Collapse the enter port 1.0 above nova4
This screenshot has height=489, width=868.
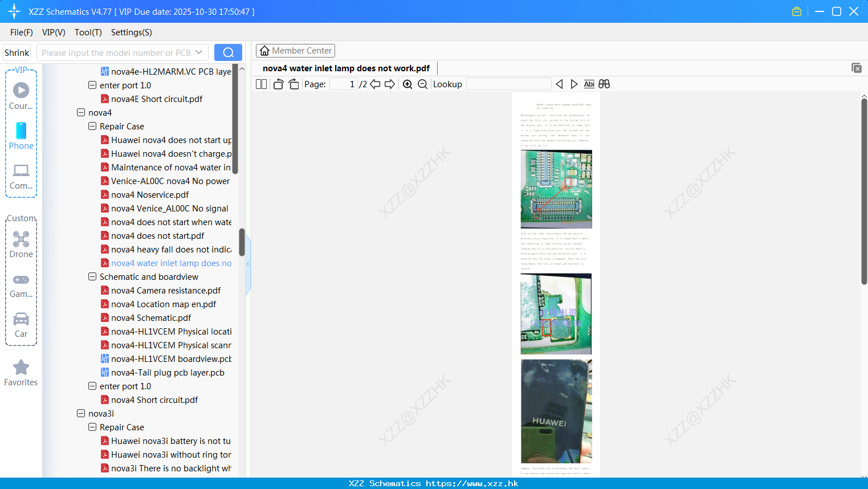pyautogui.click(x=92, y=85)
